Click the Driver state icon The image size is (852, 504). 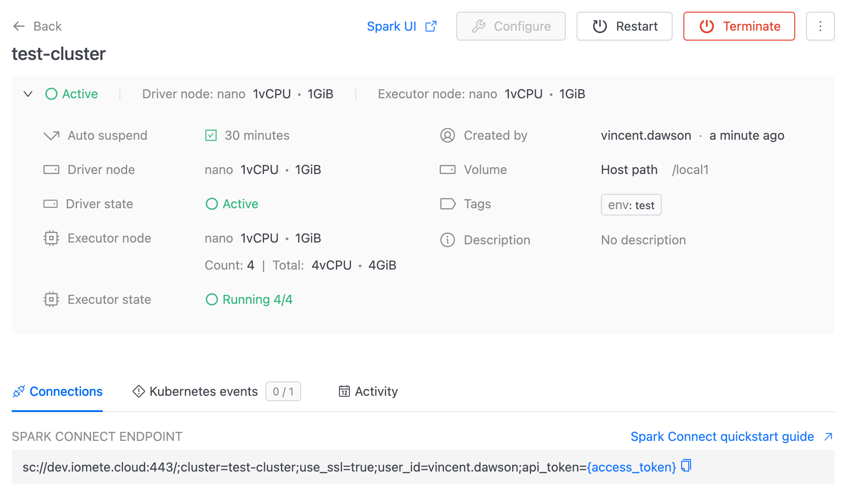pos(50,204)
